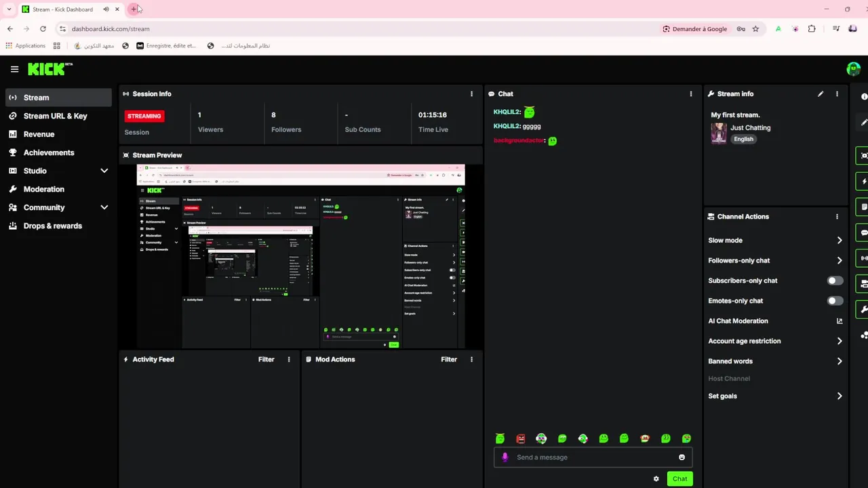Open the emoji picker smiley icon
The height and width of the screenshot is (488, 868).
[682, 457]
